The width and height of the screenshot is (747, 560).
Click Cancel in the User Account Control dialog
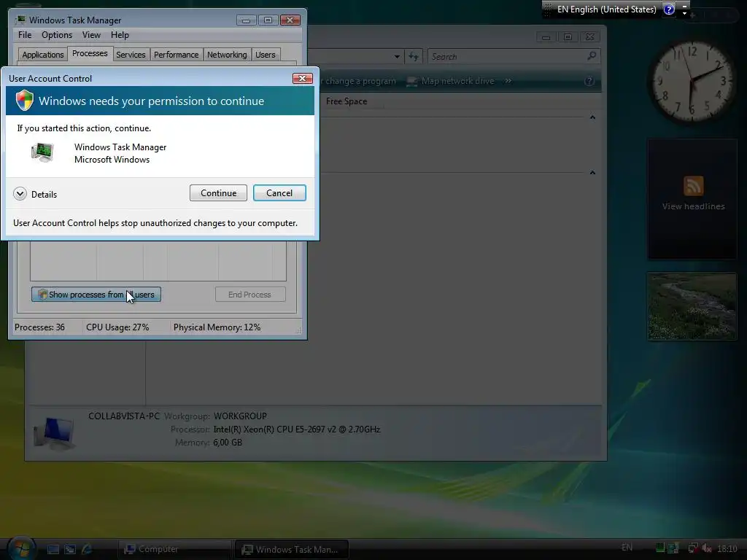[279, 192]
